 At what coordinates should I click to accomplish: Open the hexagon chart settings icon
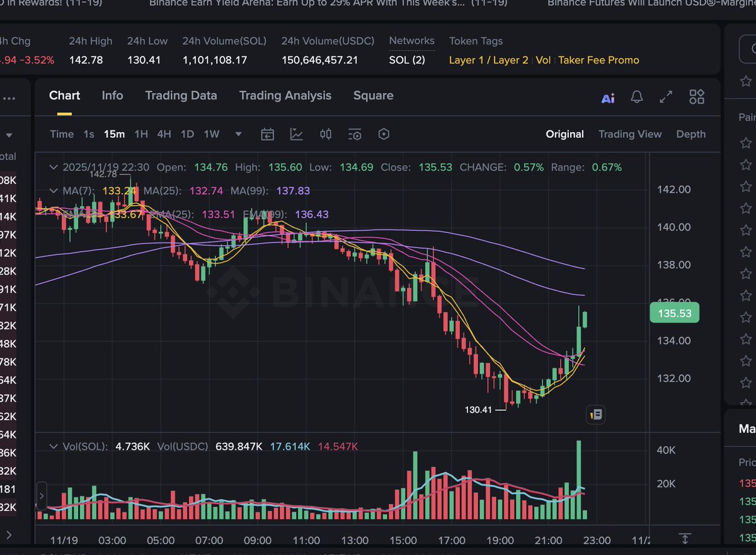pyautogui.click(x=384, y=134)
